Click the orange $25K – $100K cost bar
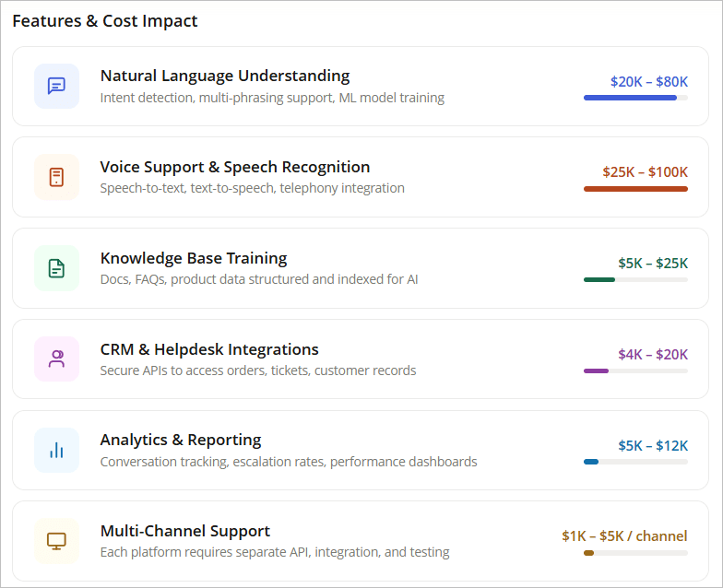 [636, 189]
